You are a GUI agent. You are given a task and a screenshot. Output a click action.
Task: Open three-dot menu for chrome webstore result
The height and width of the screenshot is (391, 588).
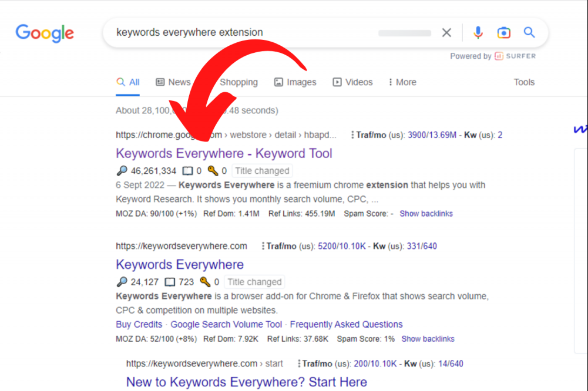pos(352,135)
